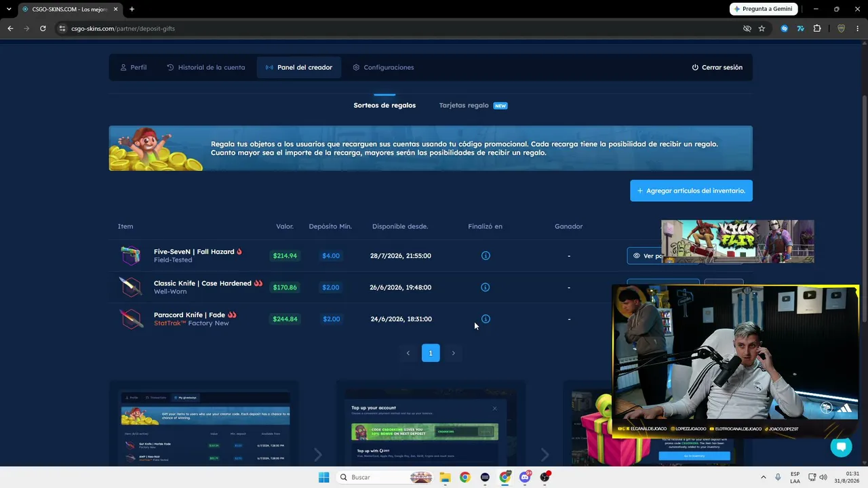This screenshot has width=868, height=488.
Task: Switch to Sorteos de regalos subtab
Action: coord(384,106)
